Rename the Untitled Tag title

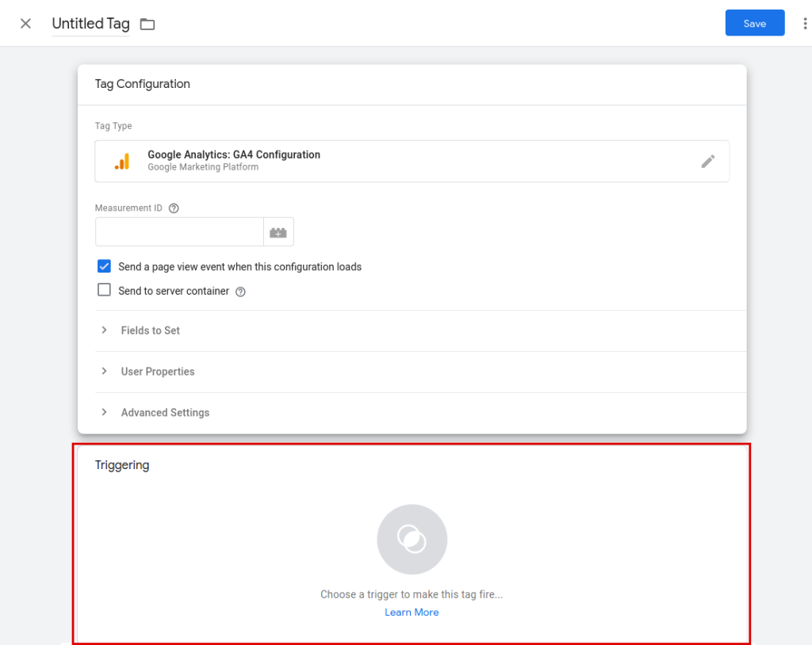click(x=90, y=24)
